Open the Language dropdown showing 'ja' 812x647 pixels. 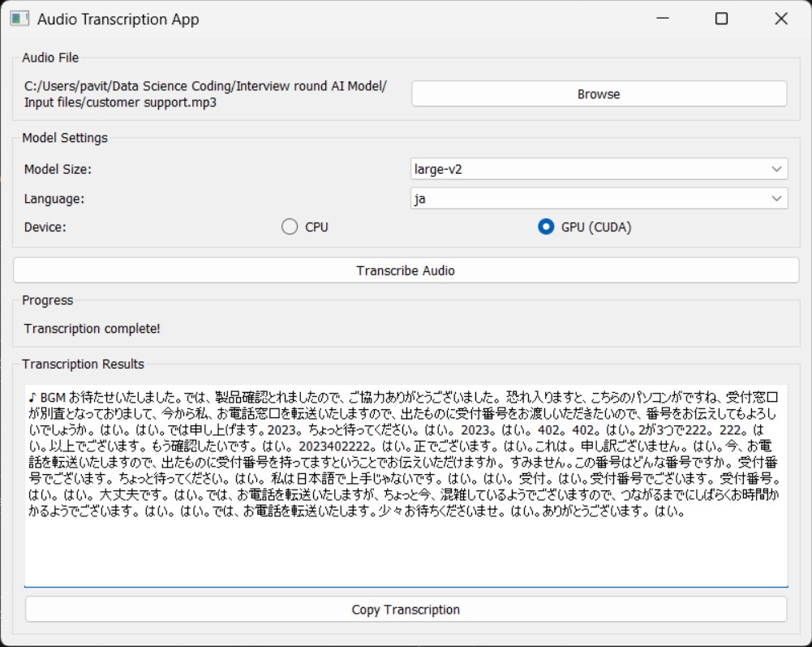[x=598, y=197]
